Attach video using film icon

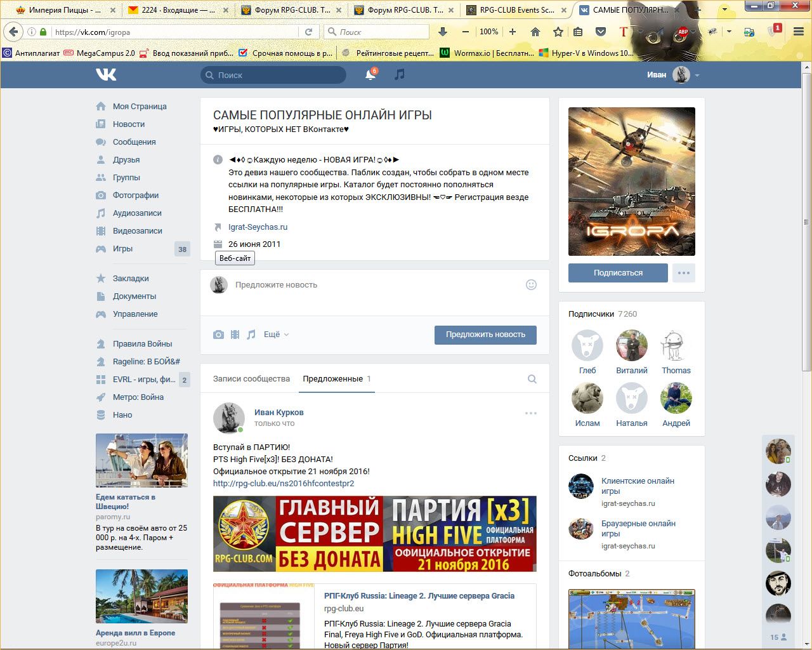click(x=235, y=335)
